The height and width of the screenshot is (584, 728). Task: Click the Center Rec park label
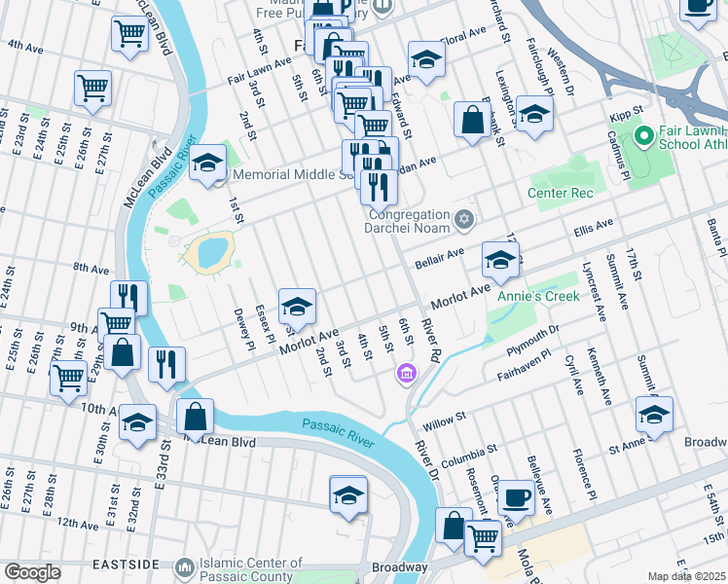561,193
